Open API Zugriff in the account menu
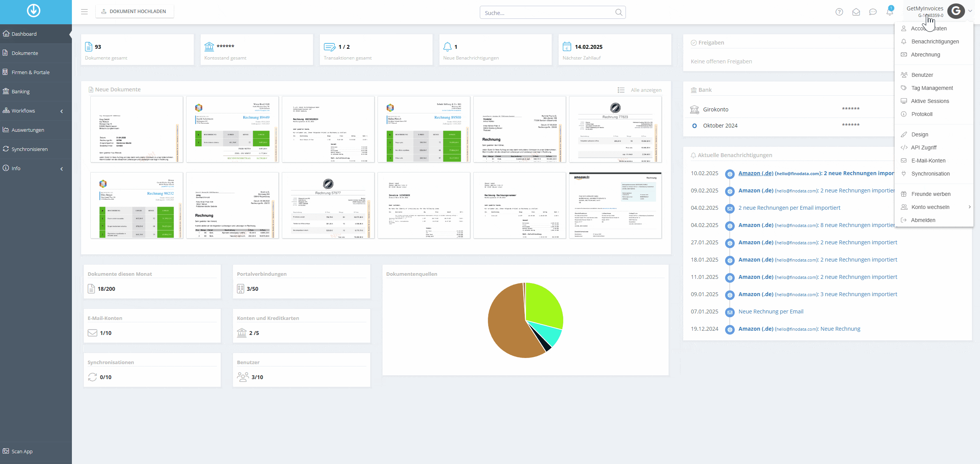Viewport: 980px width, 464px height. [934, 147]
